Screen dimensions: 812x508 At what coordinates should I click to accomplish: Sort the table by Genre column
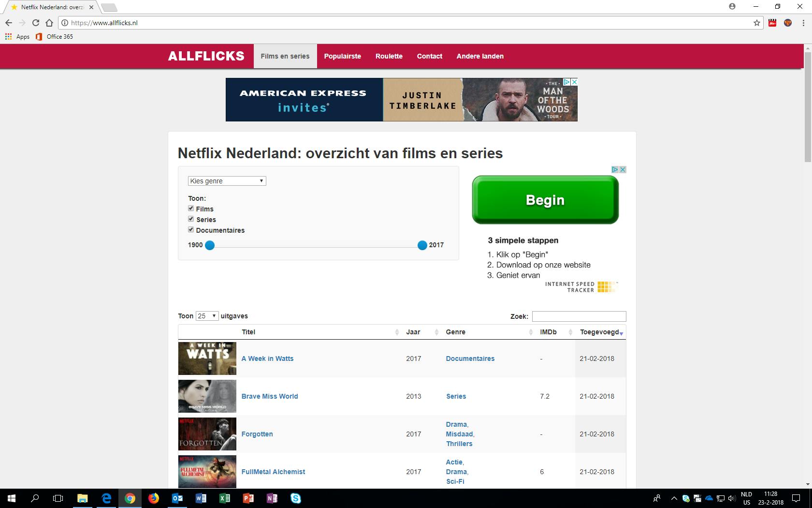coord(488,332)
